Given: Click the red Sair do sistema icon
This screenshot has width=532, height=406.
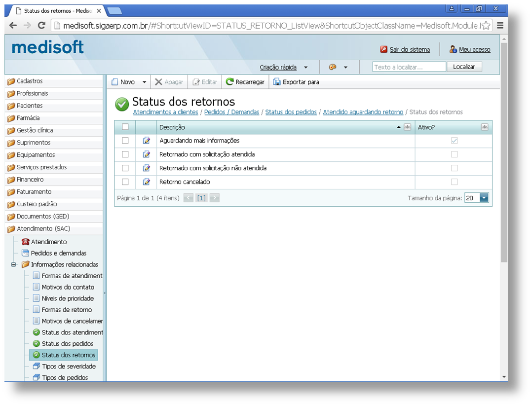Looking at the screenshot, I should [383, 49].
